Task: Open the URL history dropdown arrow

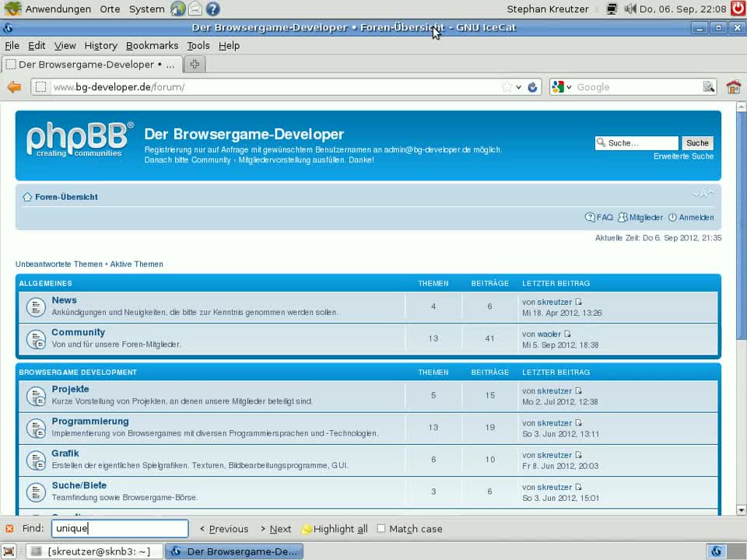Action: pyautogui.click(x=518, y=87)
